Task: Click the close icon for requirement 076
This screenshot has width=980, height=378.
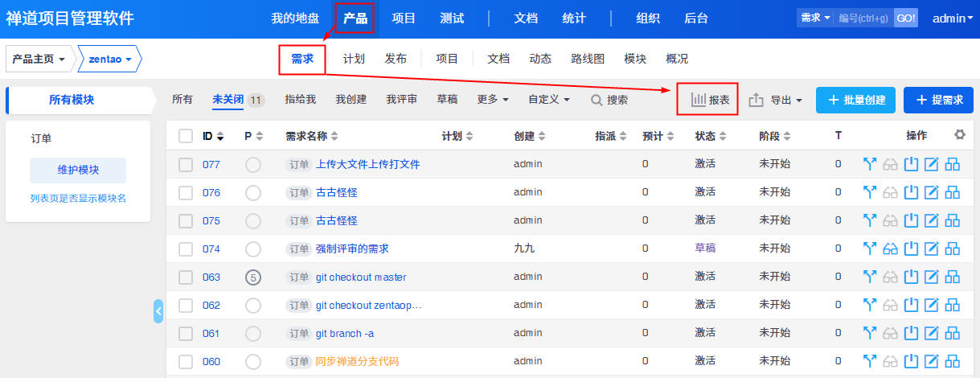Action: point(911,193)
